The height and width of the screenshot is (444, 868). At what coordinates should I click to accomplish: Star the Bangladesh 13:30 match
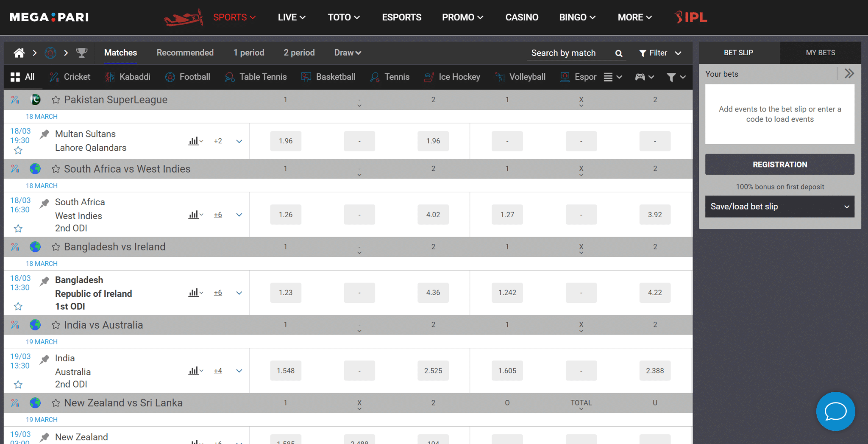(x=18, y=306)
